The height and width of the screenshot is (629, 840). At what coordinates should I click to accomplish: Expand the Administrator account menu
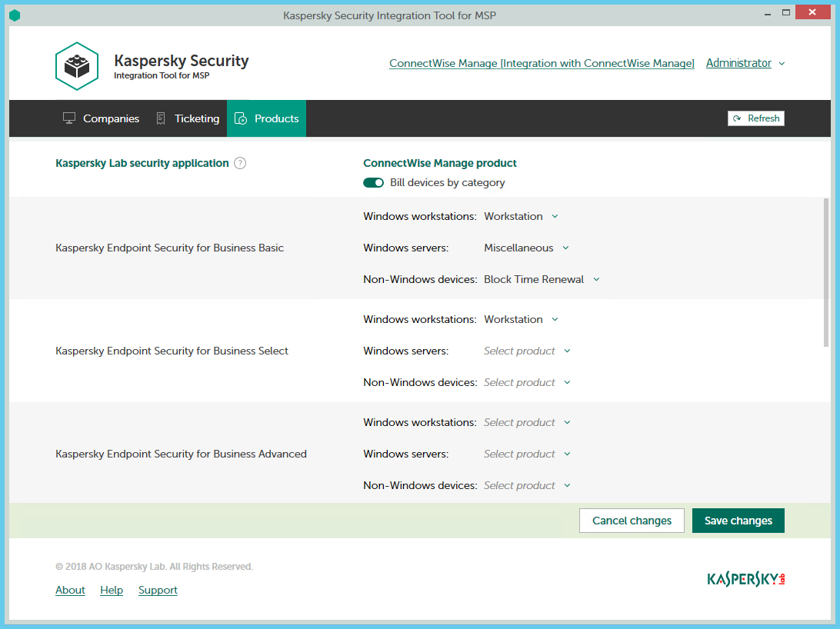coord(745,64)
